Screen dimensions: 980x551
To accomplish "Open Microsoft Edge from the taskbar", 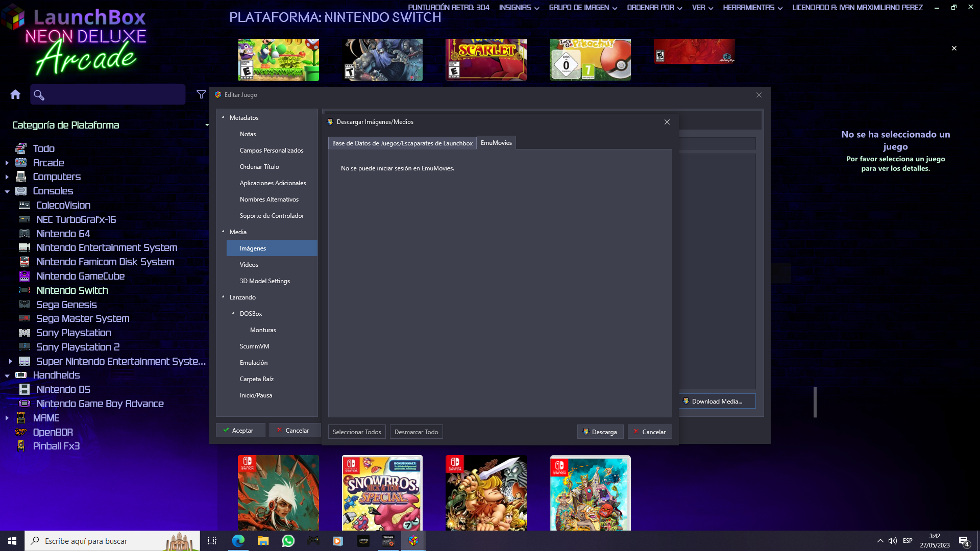I will coord(238,541).
